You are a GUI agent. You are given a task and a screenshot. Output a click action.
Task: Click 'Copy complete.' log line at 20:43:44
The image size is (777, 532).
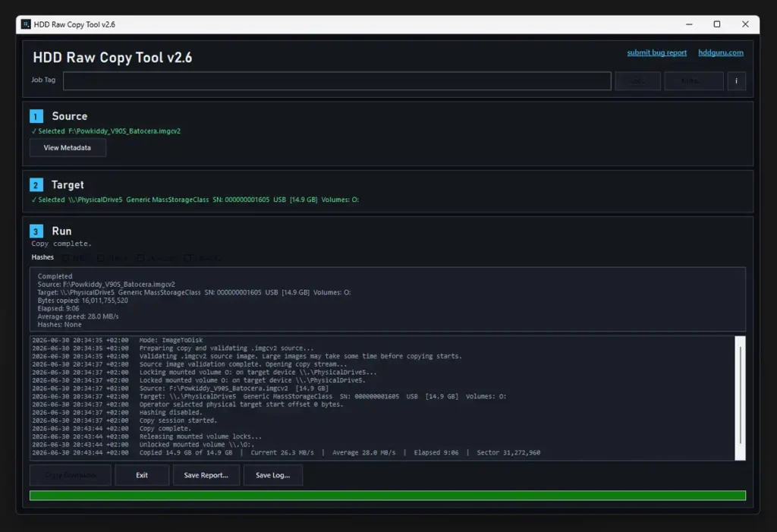[x=112, y=428]
